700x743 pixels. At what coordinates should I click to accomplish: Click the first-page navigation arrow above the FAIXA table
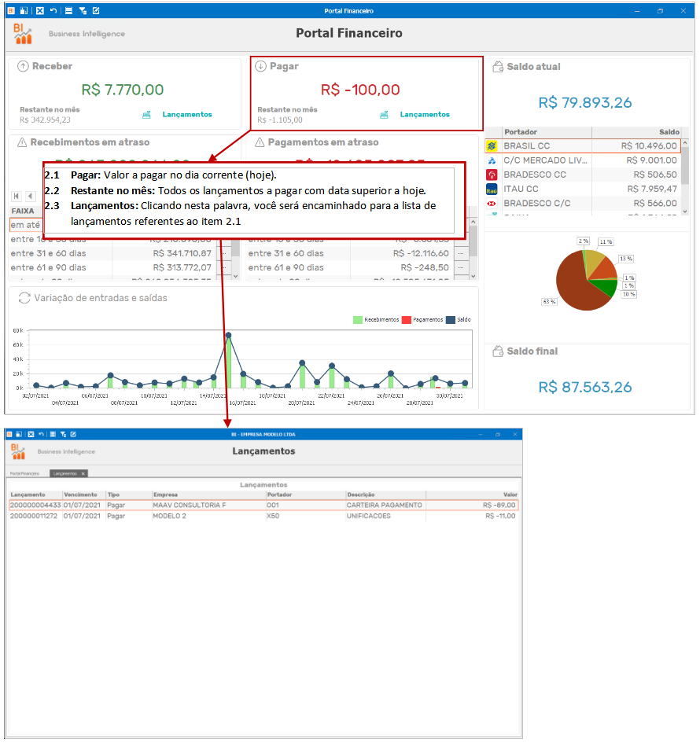pos(17,196)
